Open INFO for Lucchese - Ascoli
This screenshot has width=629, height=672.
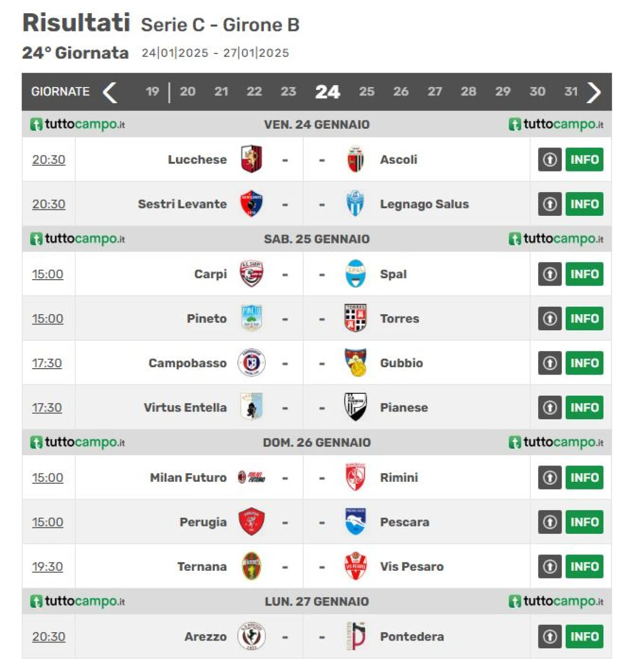coord(584,159)
